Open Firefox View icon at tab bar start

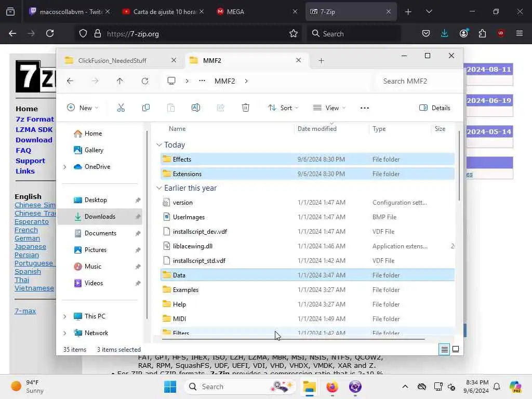point(10,12)
